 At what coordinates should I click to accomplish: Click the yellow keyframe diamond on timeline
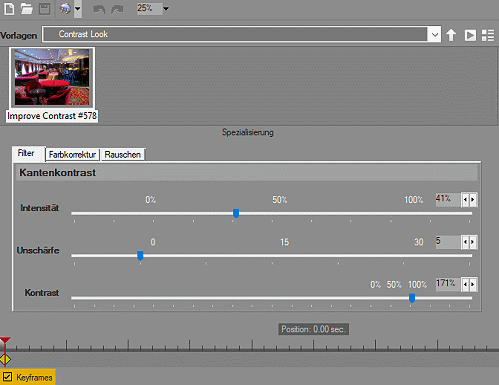pos(5,359)
